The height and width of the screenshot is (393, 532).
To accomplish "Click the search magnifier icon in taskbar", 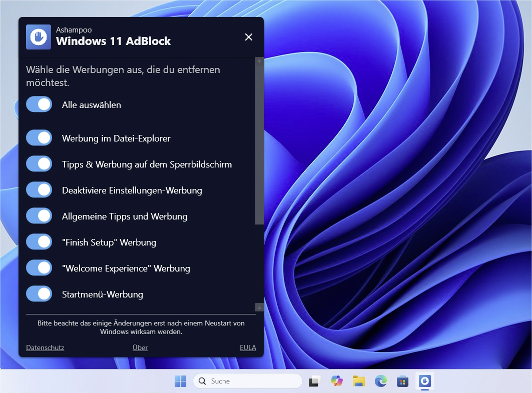I will [x=202, y=381].
